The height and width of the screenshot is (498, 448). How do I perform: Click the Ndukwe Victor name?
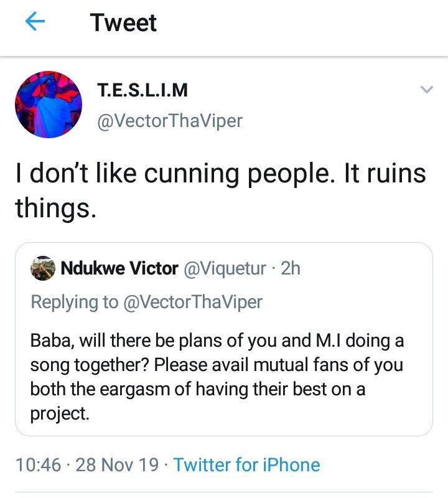click(x=119, y=268)
